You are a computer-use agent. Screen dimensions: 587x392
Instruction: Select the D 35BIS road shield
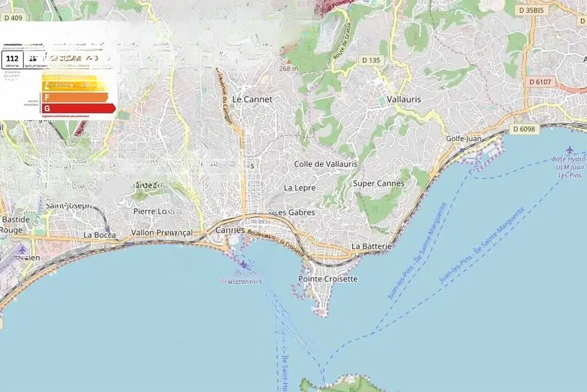tap(531, 10)
